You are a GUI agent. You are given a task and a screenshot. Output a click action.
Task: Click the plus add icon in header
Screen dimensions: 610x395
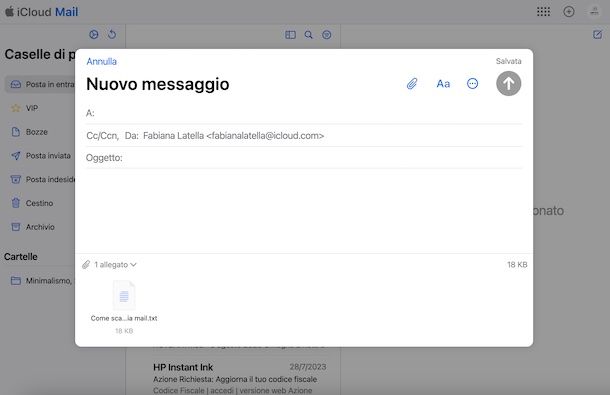(x=569, y=12)
